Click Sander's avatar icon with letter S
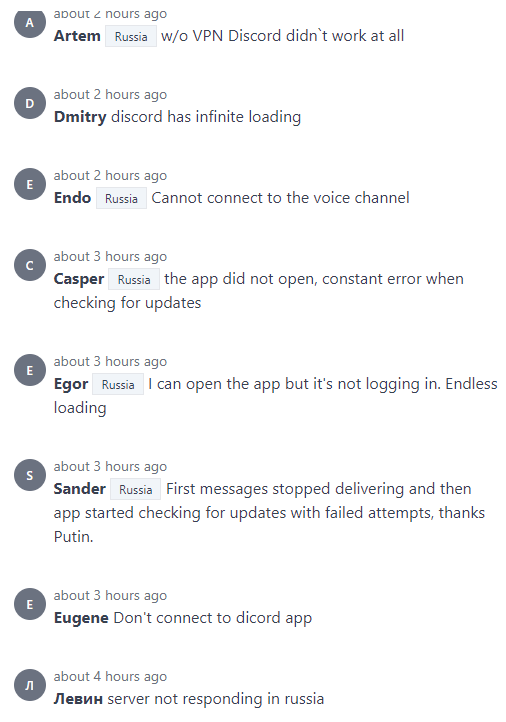The width and height of the screenshot is (506, 722). [x=30, y=475]
